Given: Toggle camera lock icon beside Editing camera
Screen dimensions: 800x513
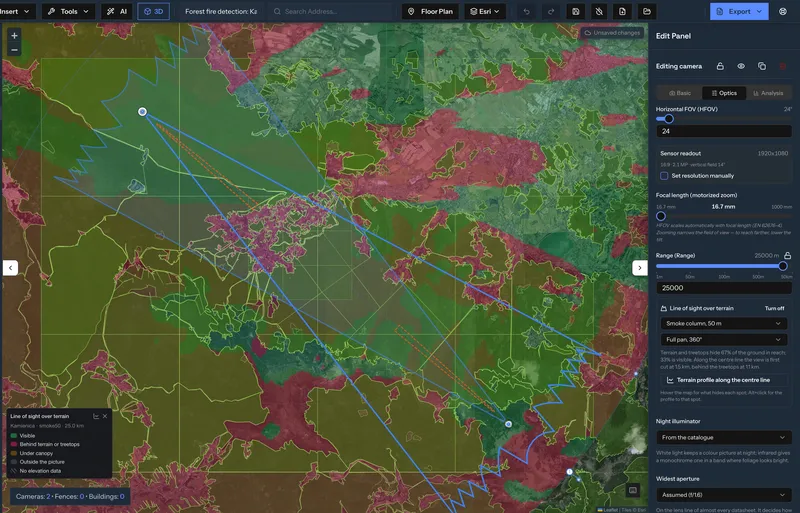Looking at the screenshot, I should [x=720, y=66].
